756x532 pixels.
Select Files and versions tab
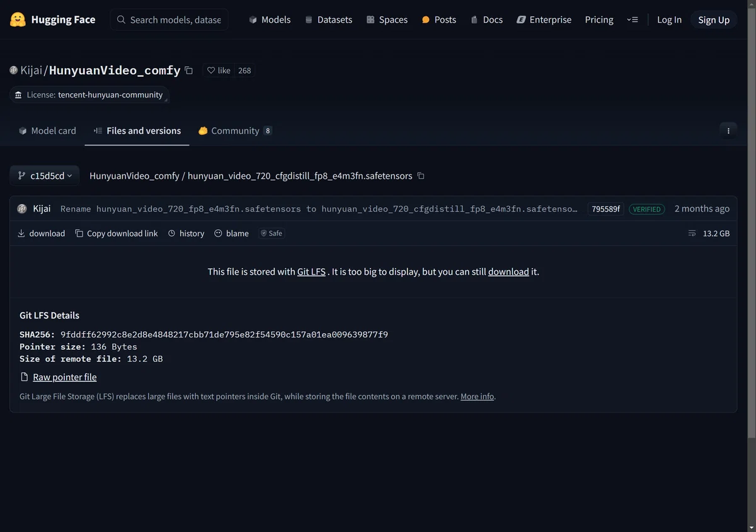(x=137, y=131)
